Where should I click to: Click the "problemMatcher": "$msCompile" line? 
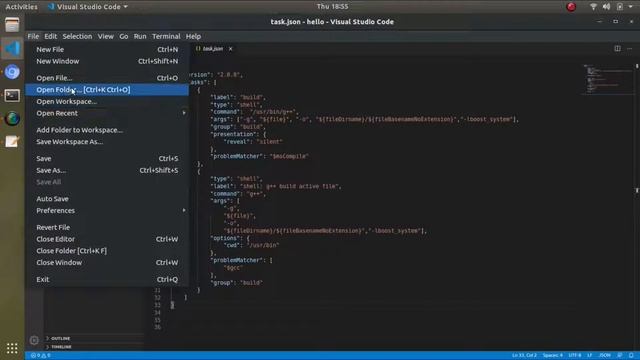[259, 156]
